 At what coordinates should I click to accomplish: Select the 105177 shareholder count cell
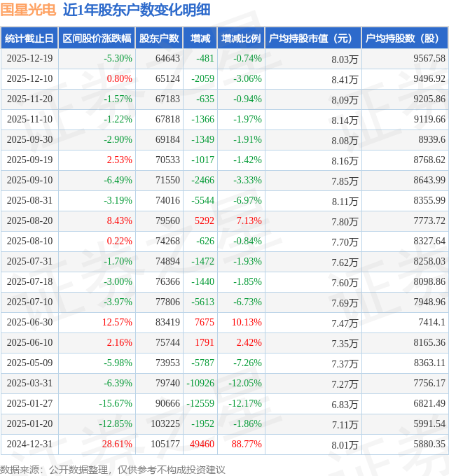[165, 444]
